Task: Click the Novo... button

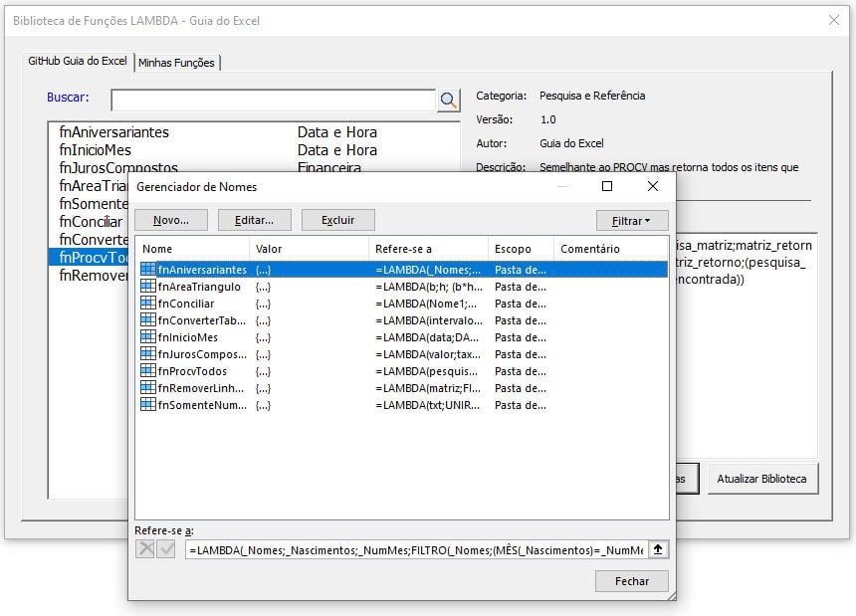Action: click(x=171, y=220)
